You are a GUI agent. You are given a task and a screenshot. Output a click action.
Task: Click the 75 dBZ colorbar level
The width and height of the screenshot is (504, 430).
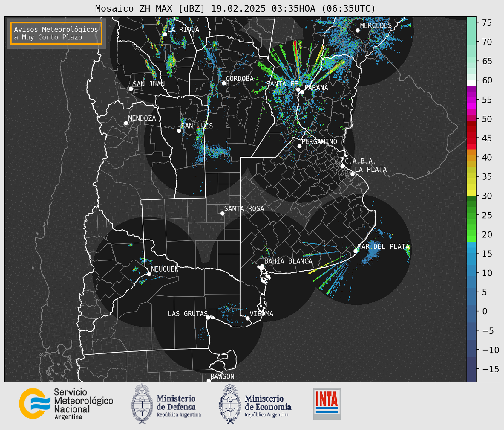471,23
